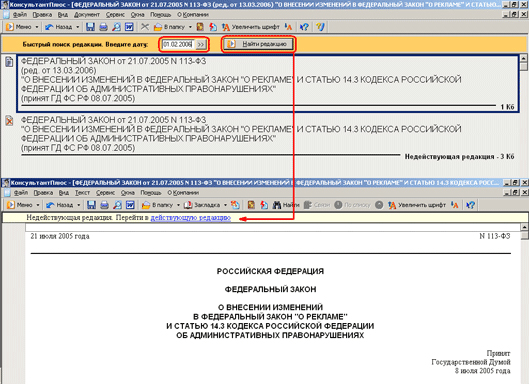Select the invalid edition document icon in list
Image resolution: width=529 pixels, height=384 pixels.
click(9, 121)
